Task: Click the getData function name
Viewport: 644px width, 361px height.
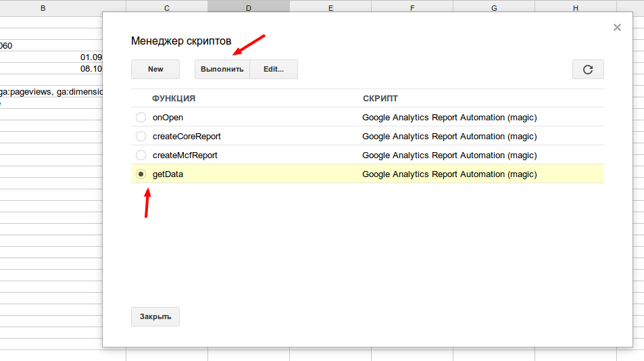Action: coord(168,174)
